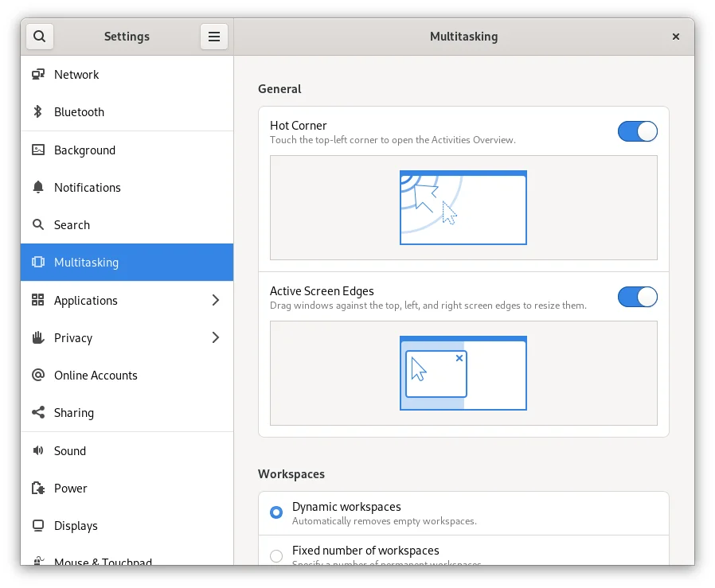Click the search magnifier button in header
The image size is (715, 588).
pyautogui.click(x=40, y=37)
